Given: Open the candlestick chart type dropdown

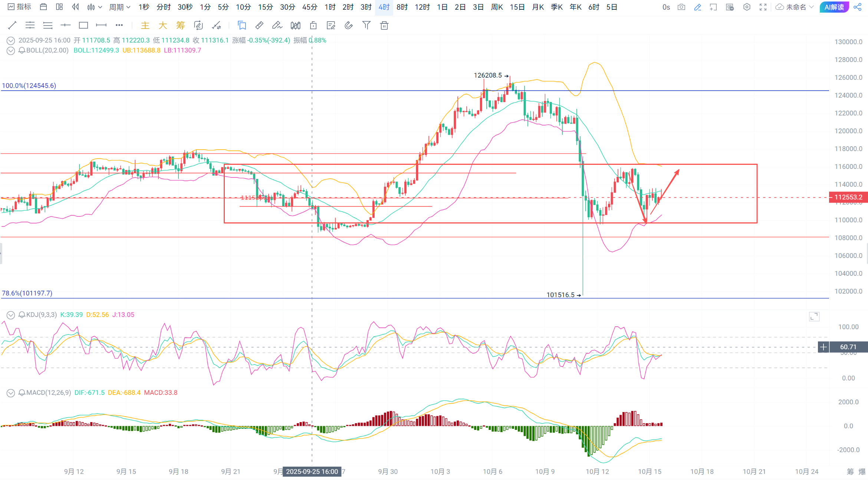Looking at the screenshot, I should tap(94, 7).
